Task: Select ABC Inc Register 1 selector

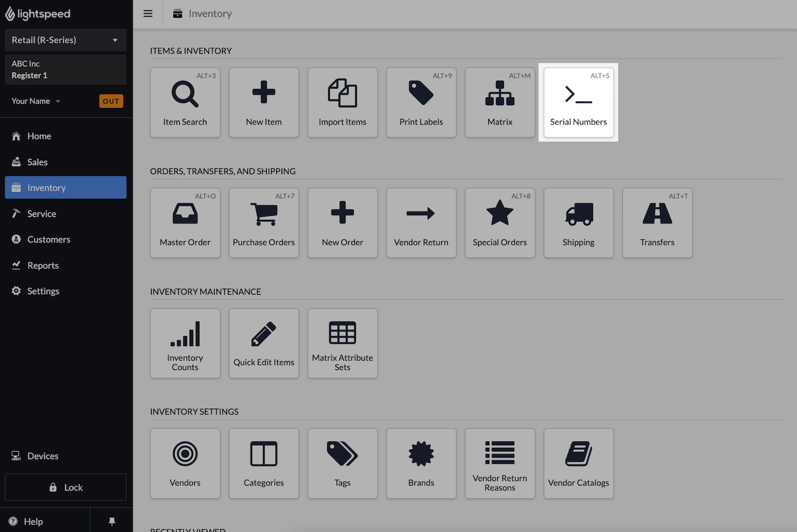Action: pyautogui.click(x=65, y=70)
